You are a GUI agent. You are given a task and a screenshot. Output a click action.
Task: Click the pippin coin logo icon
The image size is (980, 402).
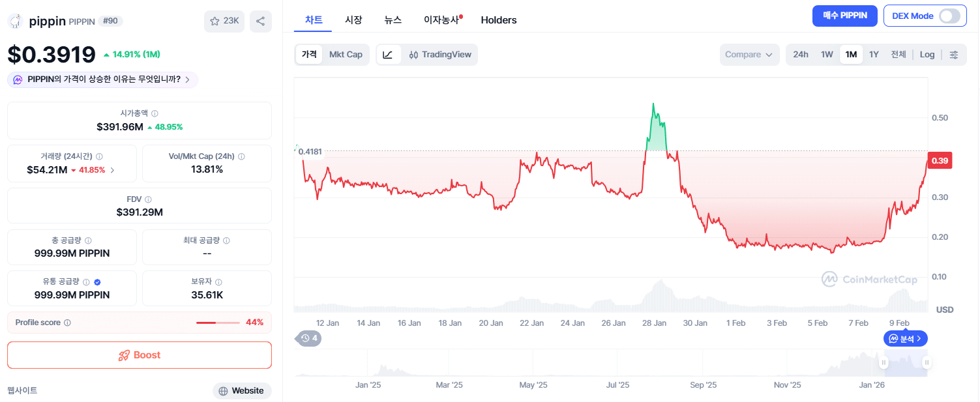pyautogui.click(x=15, y=21)
